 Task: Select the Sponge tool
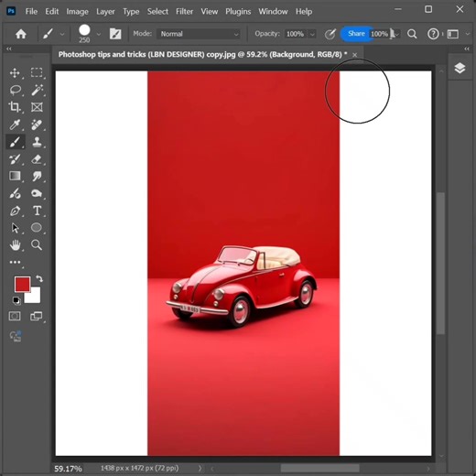pos(37,193)
